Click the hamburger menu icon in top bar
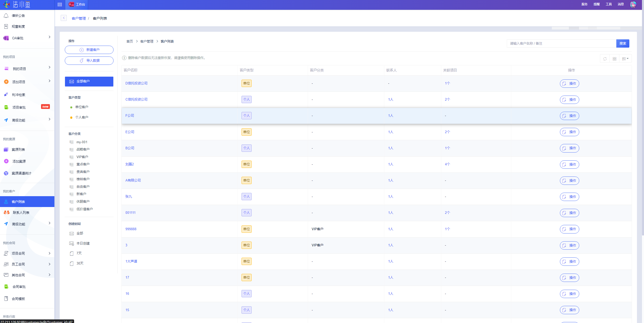 [60, 5]
